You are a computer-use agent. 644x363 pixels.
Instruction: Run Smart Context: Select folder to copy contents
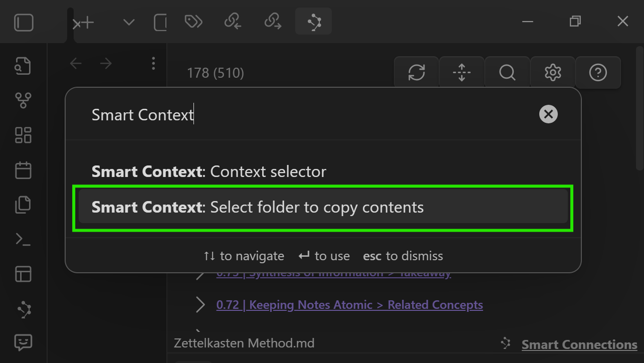[323, 207]
